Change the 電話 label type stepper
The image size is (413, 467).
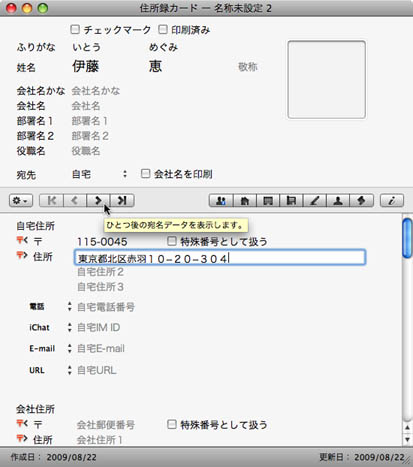(69, 307)
